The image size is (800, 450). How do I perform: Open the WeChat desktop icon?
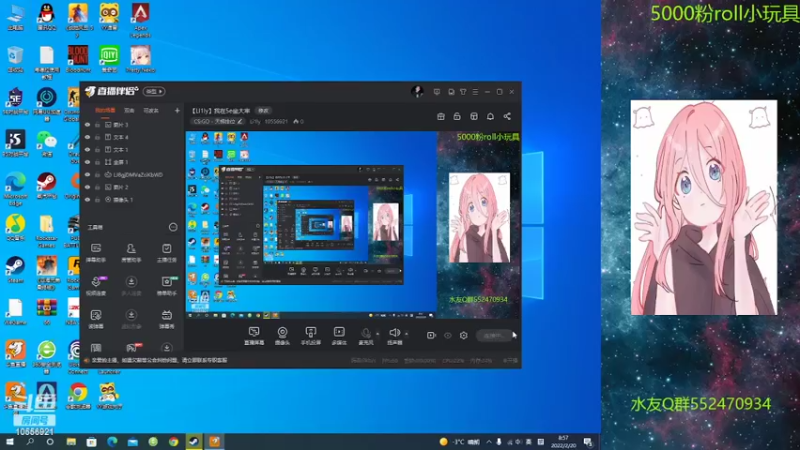(x=46, y=143)
